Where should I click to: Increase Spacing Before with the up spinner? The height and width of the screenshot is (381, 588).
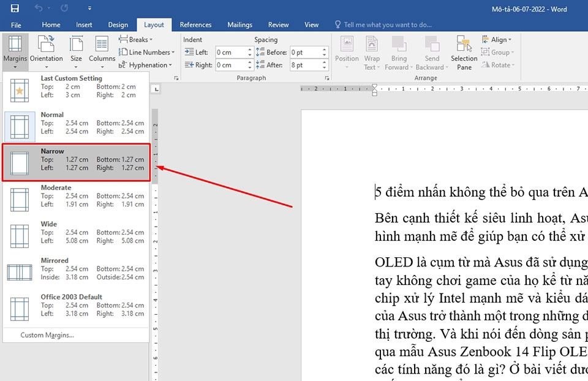coord(325,50)
